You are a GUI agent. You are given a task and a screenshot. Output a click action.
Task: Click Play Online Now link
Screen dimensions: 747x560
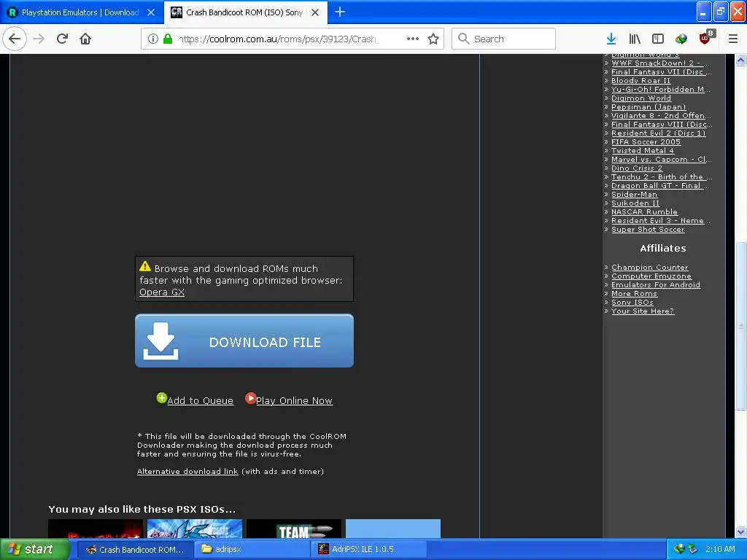(x=295, y=400)
